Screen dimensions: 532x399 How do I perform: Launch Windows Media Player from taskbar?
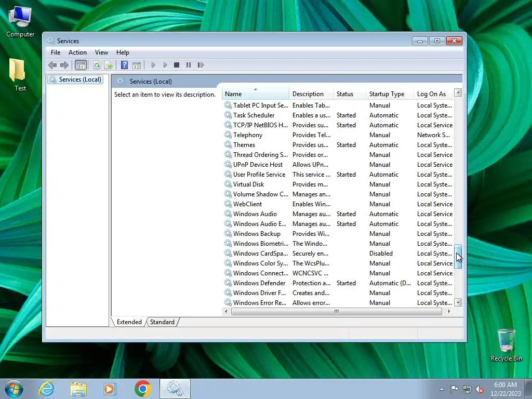point(110,389)
